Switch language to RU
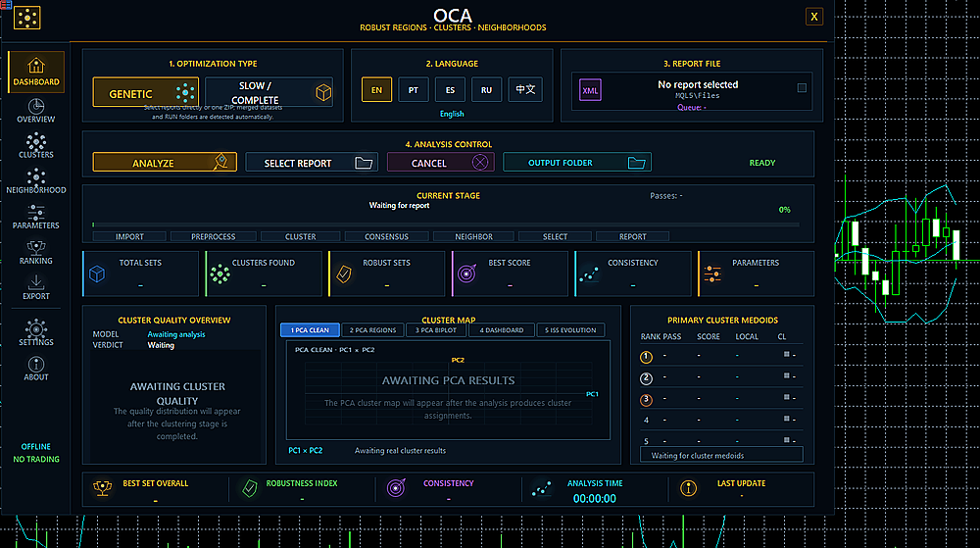This screenshot has height=548, width=980. click(486, 89)
